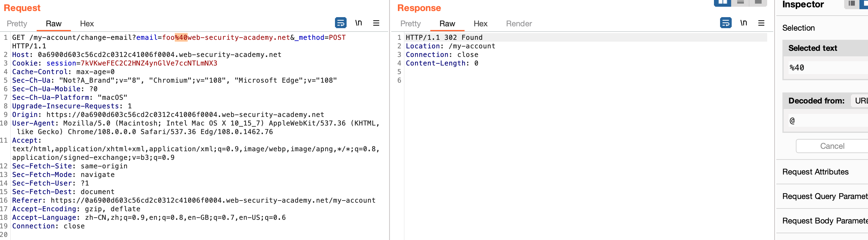This screenshot has height=240, width=868.
Task: Click the Host header line in the request
Action: click(147, 55)
